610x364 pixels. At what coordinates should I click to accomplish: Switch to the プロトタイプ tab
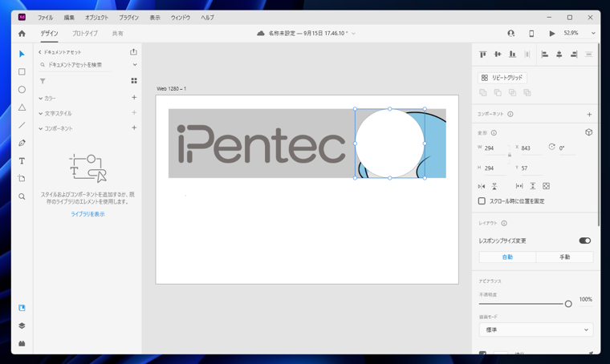click(x=85, y=34)
